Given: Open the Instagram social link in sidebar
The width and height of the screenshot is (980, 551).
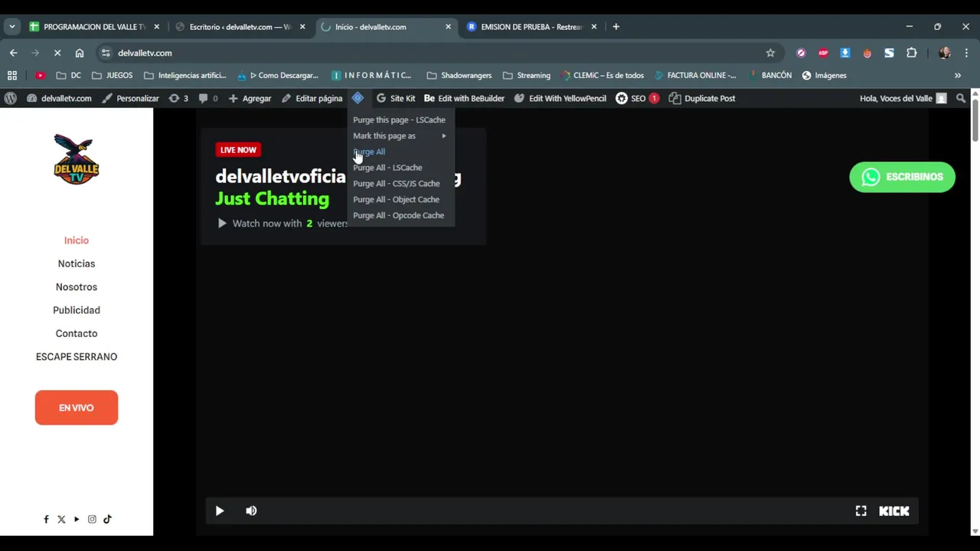Looking at the screenshot, I should coord(92,519).
